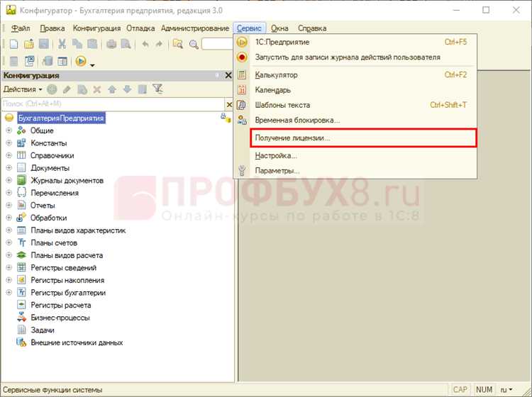Click the Move up arrow icon

point(112,89)
